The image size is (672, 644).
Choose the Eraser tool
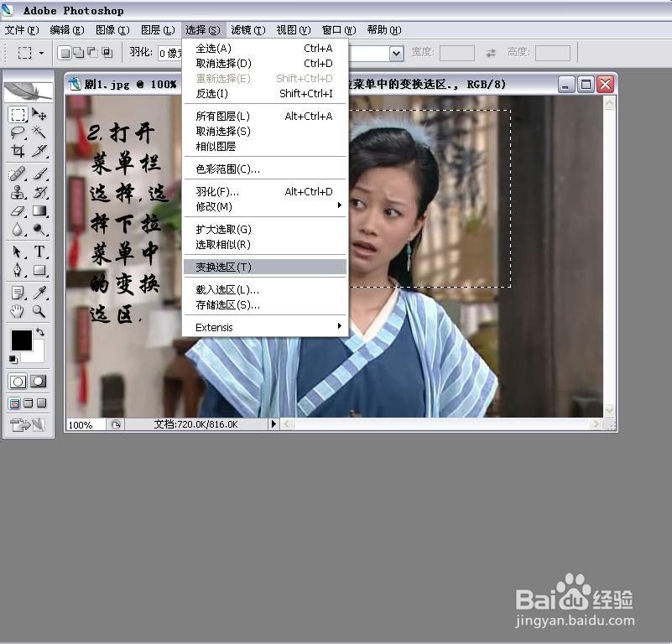(18, 211)
